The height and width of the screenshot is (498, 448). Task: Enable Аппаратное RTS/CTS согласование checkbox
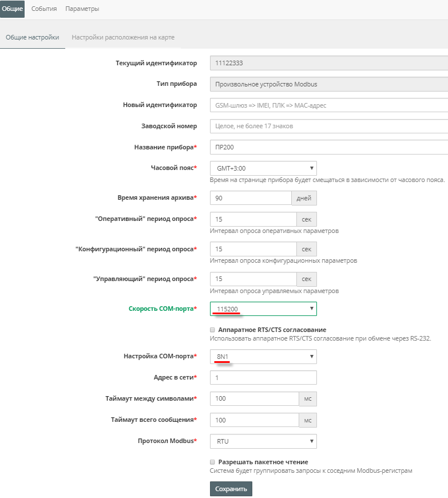213,330
